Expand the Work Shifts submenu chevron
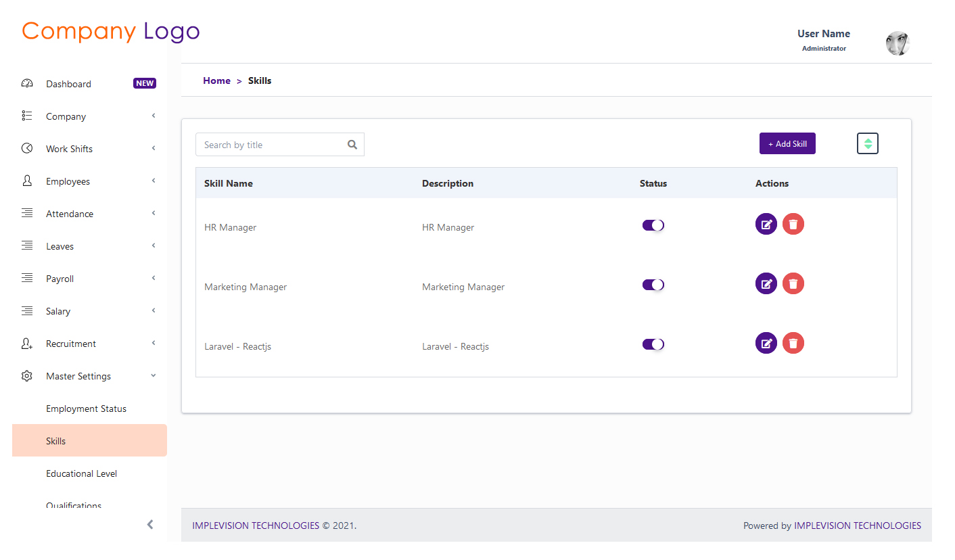 (x=154, y=148)
